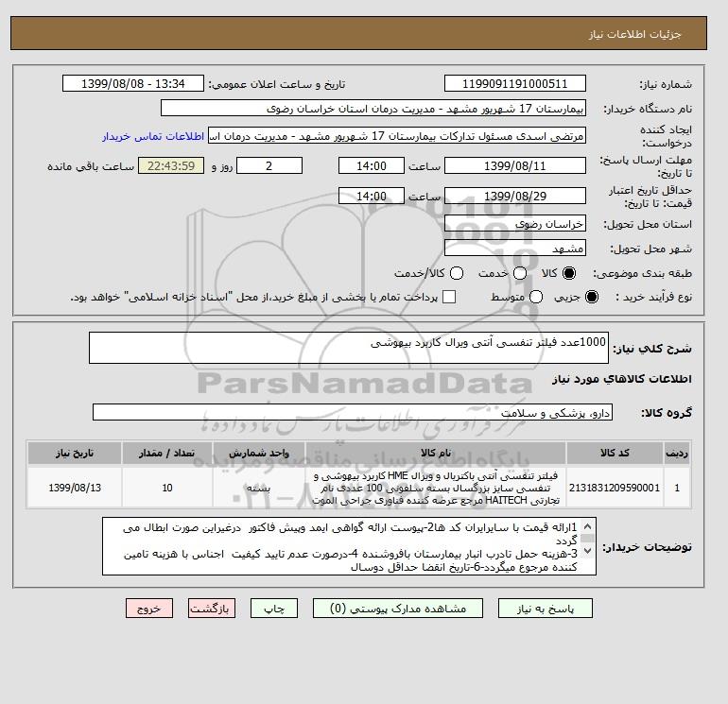Click the نام کالا column header
The width and height of the screenshot is (728, 704).
pyautogui.click(x=436, y=453)
